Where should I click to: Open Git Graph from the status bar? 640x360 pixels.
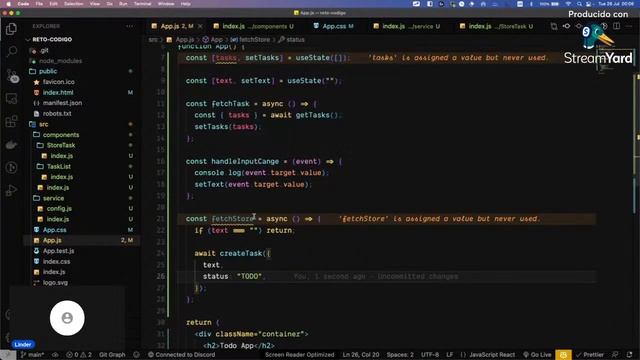112,355
